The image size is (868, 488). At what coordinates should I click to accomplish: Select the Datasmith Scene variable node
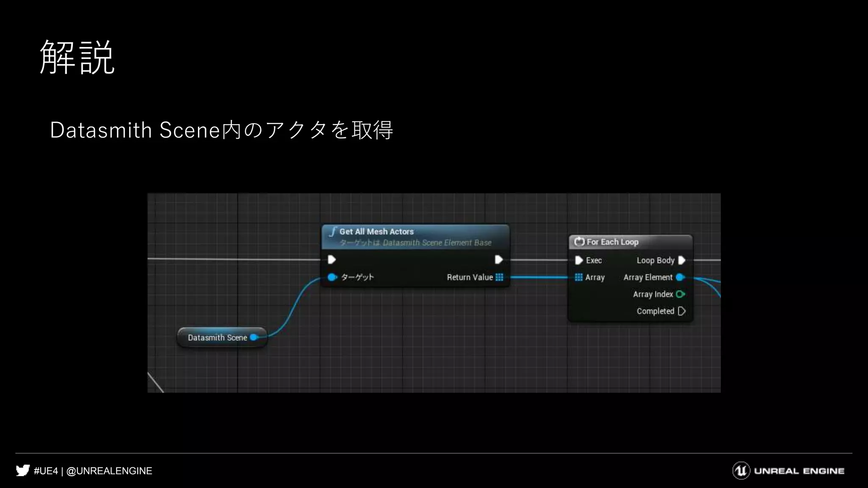(x=222, y=337)
